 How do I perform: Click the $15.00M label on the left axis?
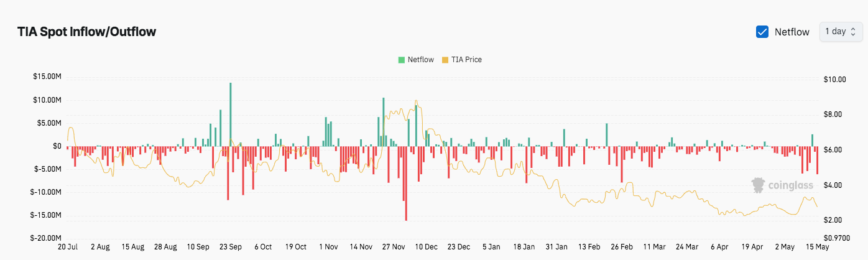click(48, 77)
